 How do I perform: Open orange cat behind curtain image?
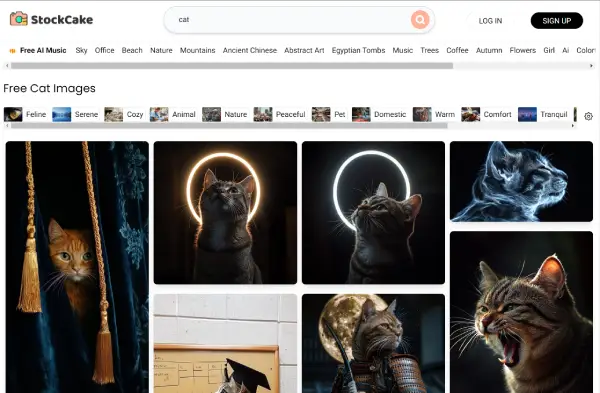point(77,267)
